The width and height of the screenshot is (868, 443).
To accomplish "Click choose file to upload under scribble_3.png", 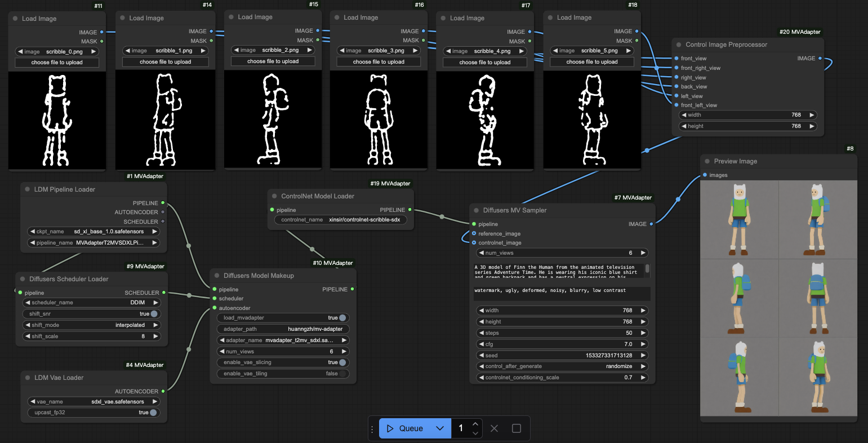I will (x=379, y=62).
